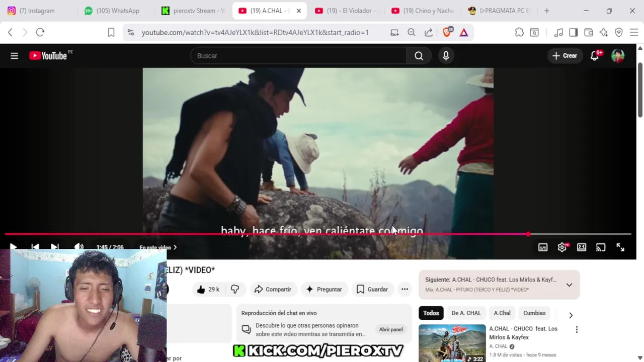
Task: Open the YouTube guide hamburger menu
Action: pyautogui.click(x=14, y=56)
